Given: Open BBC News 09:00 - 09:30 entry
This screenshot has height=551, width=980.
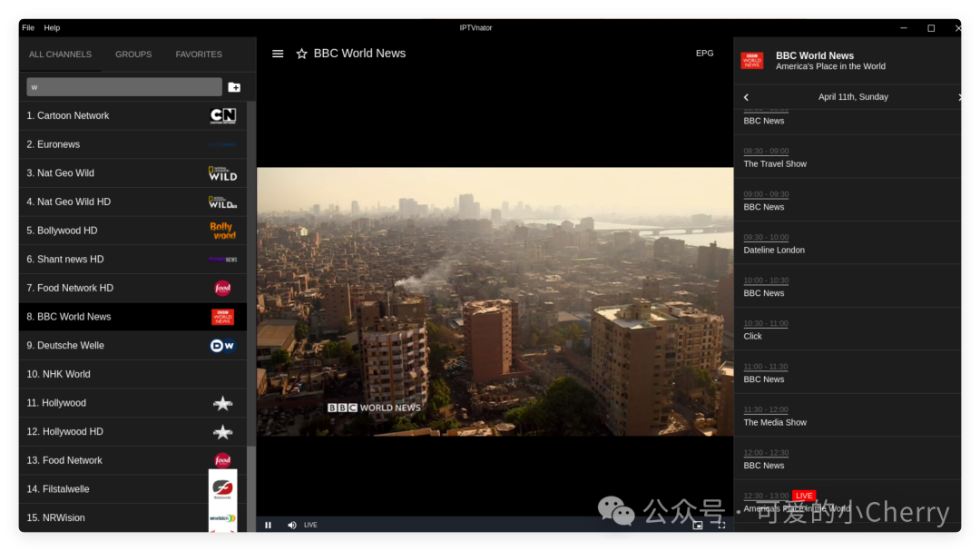Looking at the screenshot, I should point(847,201).
